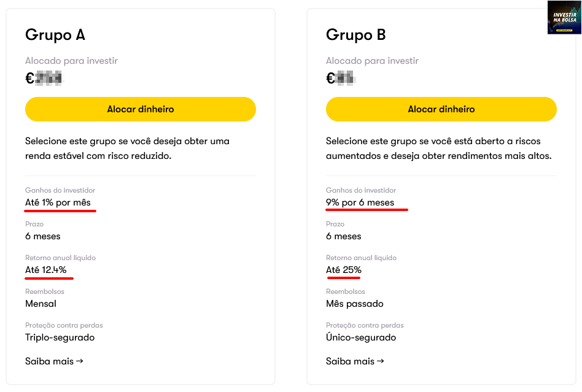Click Alocar dinheiro button in Grupo A

(140, 109)
